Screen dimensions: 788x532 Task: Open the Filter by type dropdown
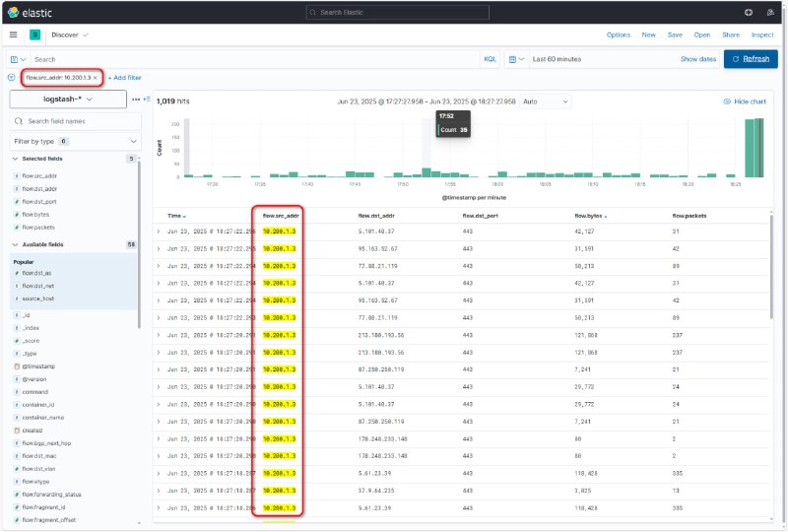pyautogui.click(x=76, y=141)
